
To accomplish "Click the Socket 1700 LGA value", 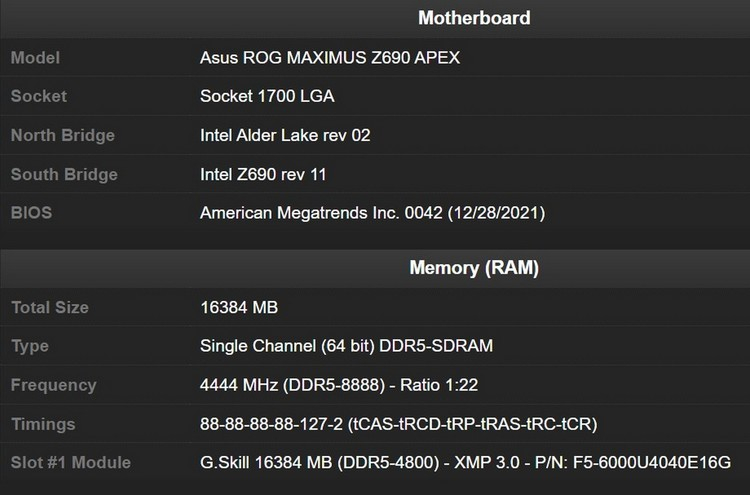I will [x=267, y=96].
